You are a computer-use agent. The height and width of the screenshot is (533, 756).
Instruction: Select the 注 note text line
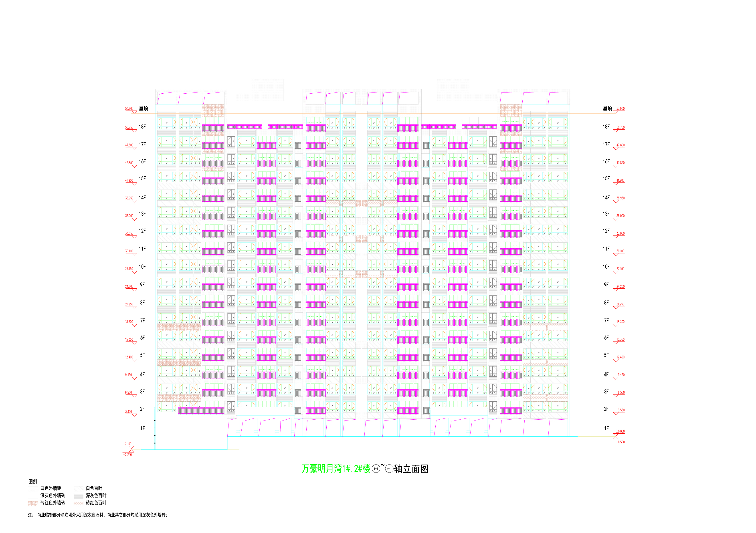point(98,515)
